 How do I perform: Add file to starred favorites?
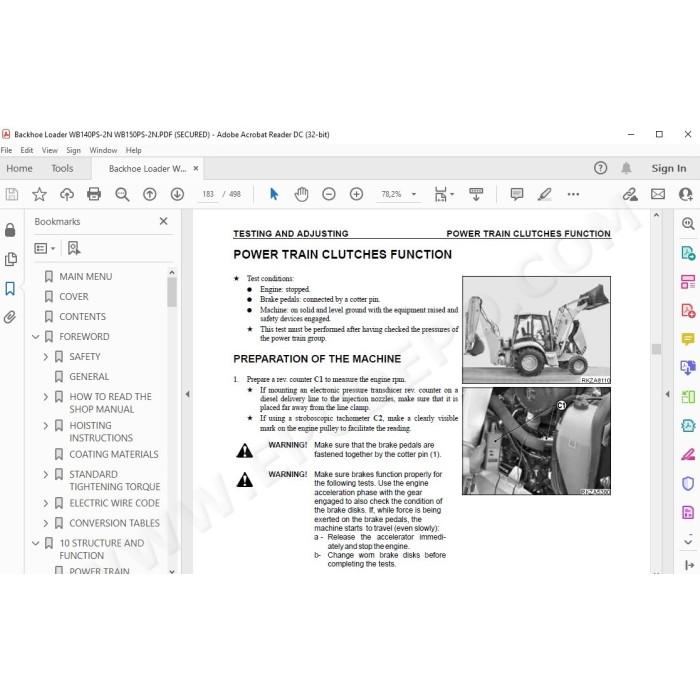pyautogui.click(x=39, y=194)
